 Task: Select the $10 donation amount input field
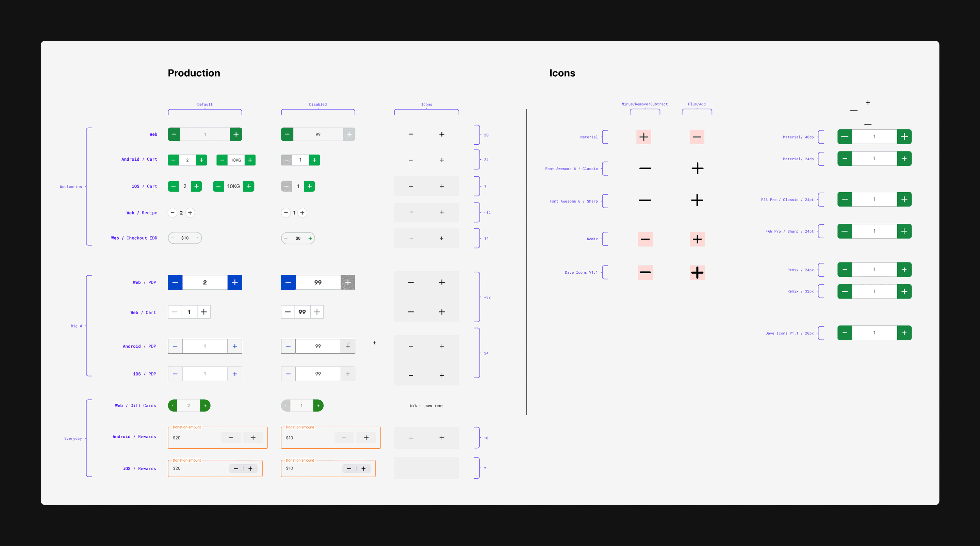click(300, 437)
